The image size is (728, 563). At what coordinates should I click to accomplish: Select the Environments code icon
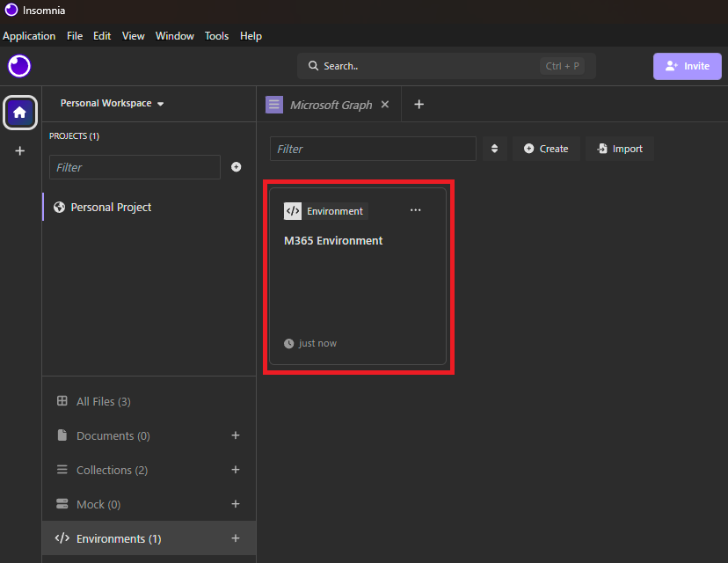(62, 537)
